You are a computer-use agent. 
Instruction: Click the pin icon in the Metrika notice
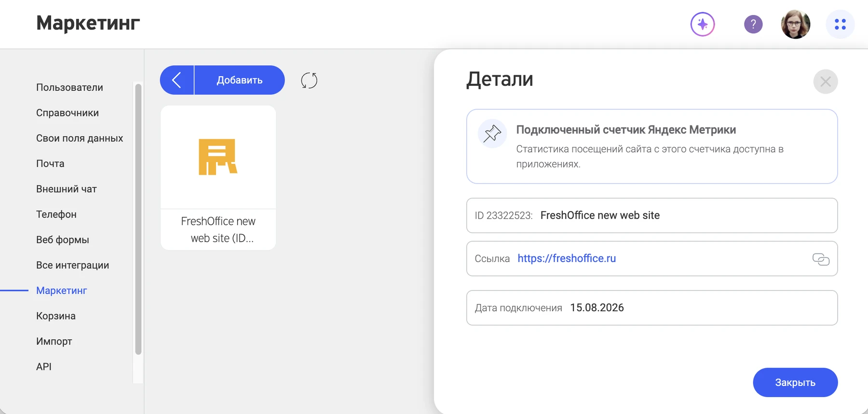tap(492, 134)
